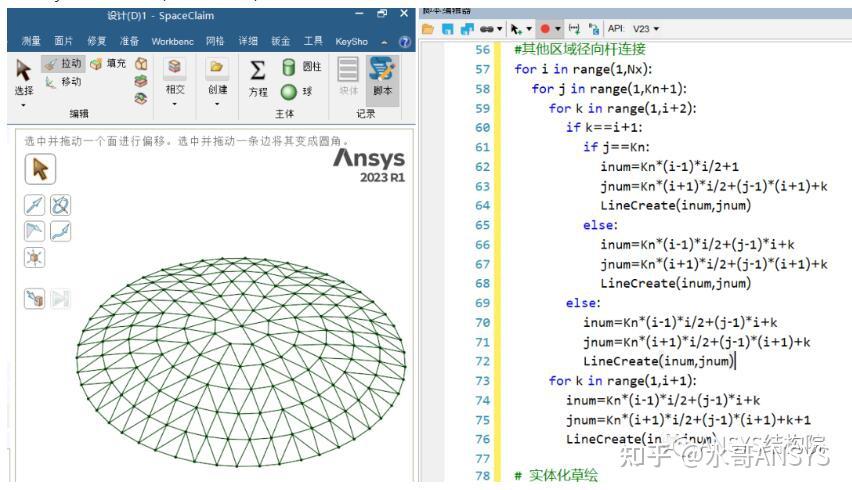Screen dimensions: 852x490
Task: Create a 圆柱 (Cylinder) body
Action: click(302, 67)
